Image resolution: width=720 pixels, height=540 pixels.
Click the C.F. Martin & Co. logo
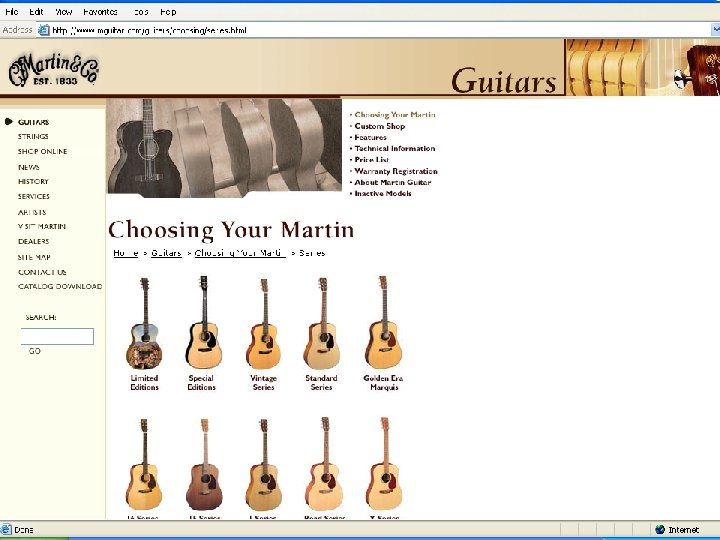click(53, 69)
